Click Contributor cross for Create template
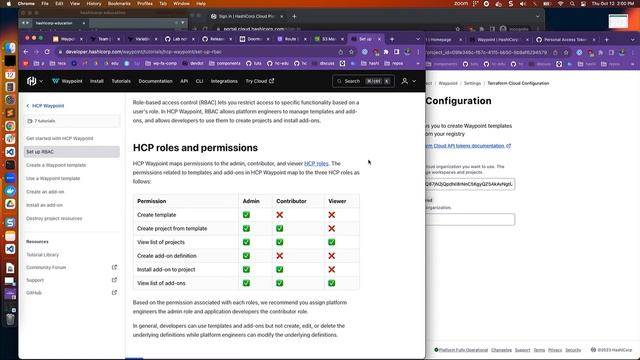The width and height of the screenshot is (640, 360). coord(280,215)
